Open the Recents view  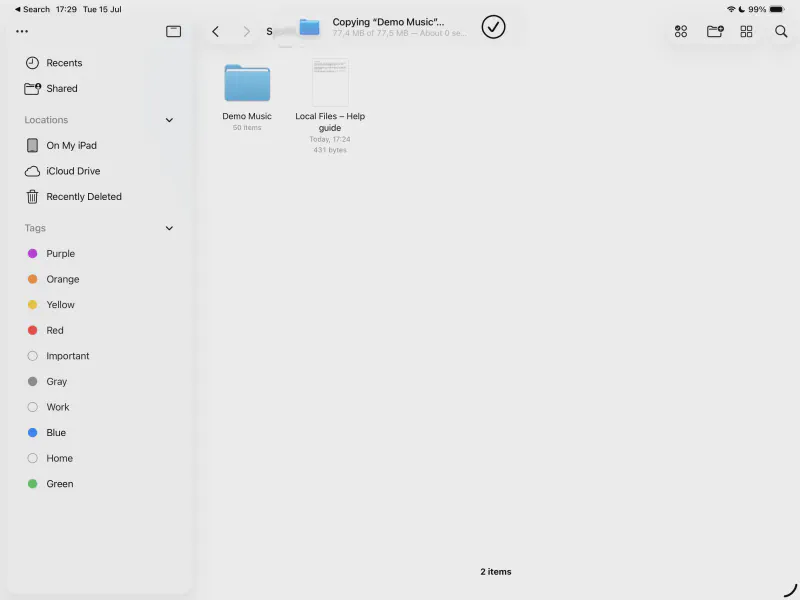point(64,63)
